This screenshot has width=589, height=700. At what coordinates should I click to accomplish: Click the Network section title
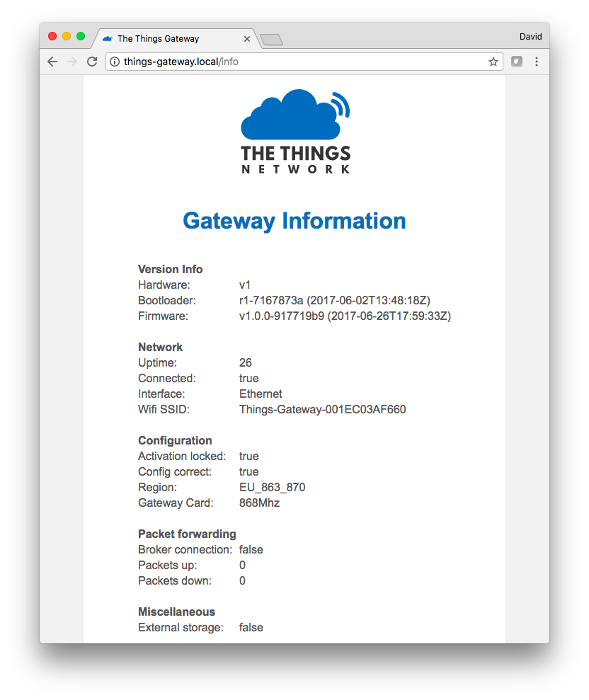coord(160,347)
